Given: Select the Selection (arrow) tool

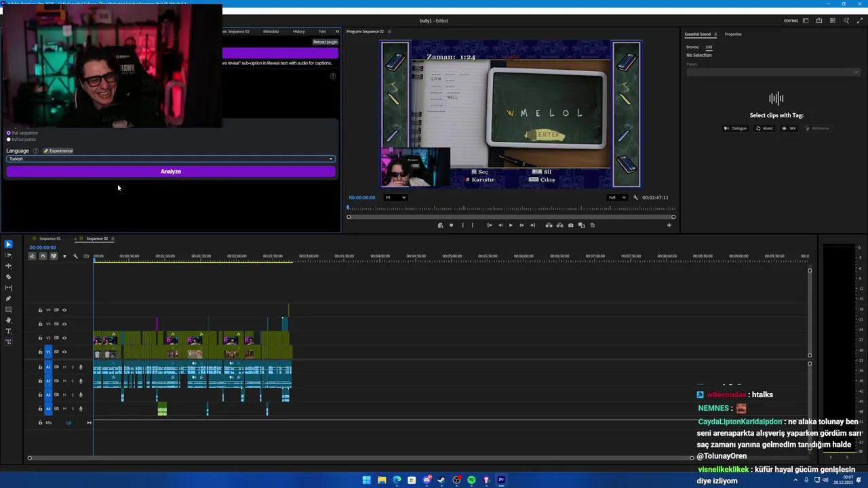Looking at the screenshot, I should (x=8, y=244).
